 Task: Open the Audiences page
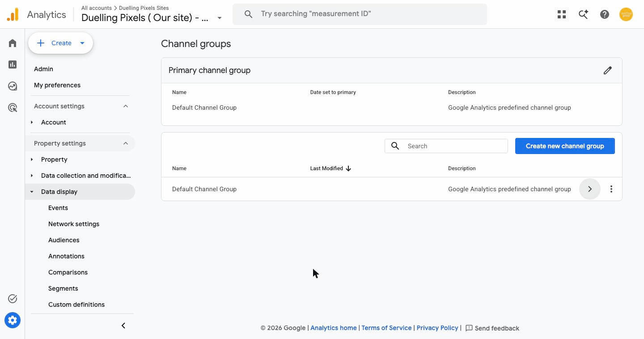(64, 240)
